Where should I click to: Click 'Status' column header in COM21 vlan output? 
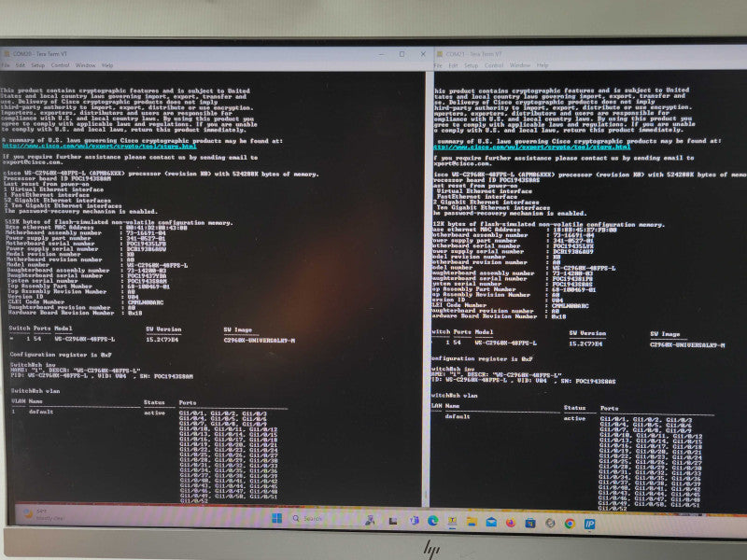[x=574, y=408]
